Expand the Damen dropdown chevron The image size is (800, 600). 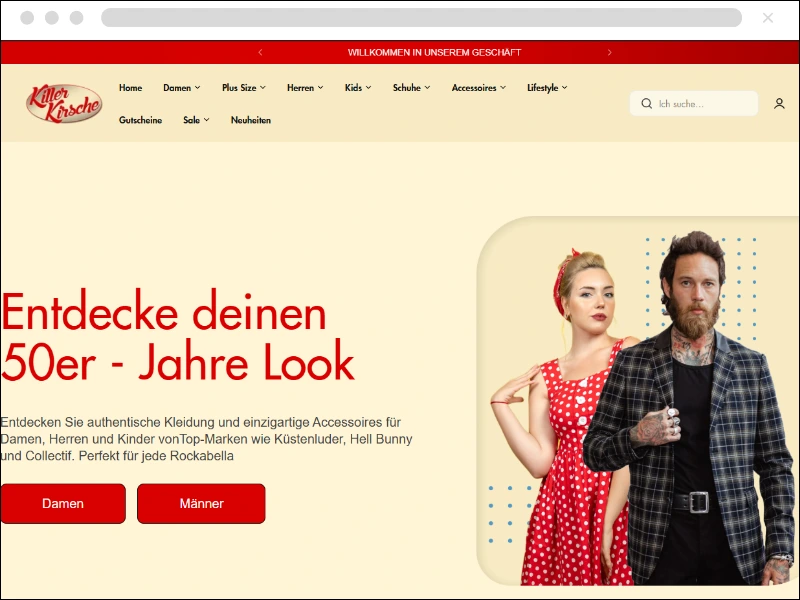pos(197,88)
